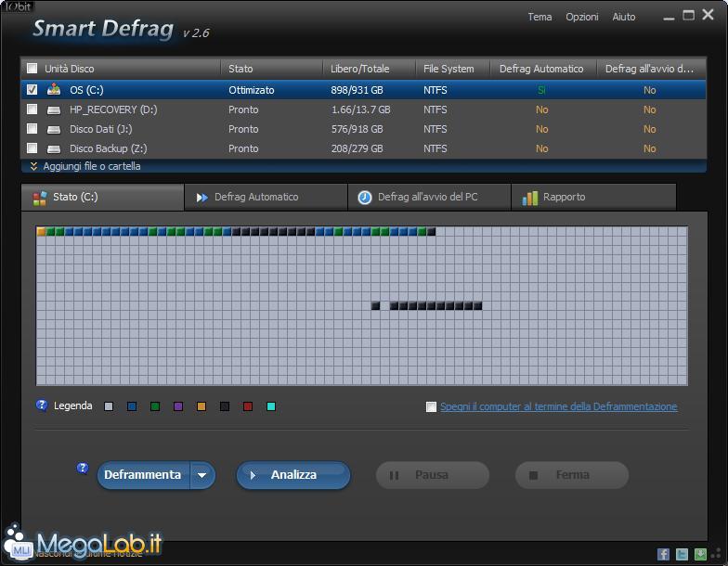Screen dimensions: 728x566
Task: Click the Pausa button
Action: pos(433,475)
